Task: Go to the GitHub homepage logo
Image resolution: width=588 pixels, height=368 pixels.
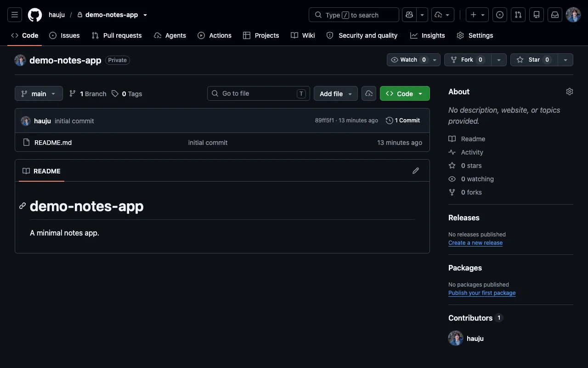Action: click(35, 15)
